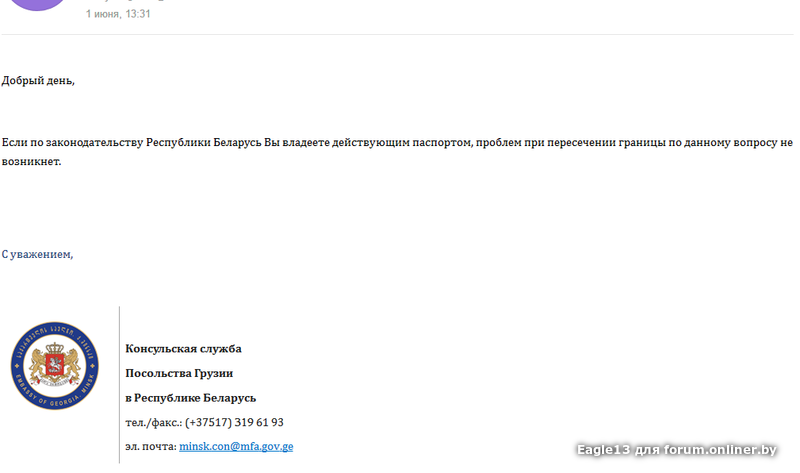This screenshot has width=800, height=473.
Task: Click the "Посольства Грузии" signature line
Action: click(x=179, y=374)
